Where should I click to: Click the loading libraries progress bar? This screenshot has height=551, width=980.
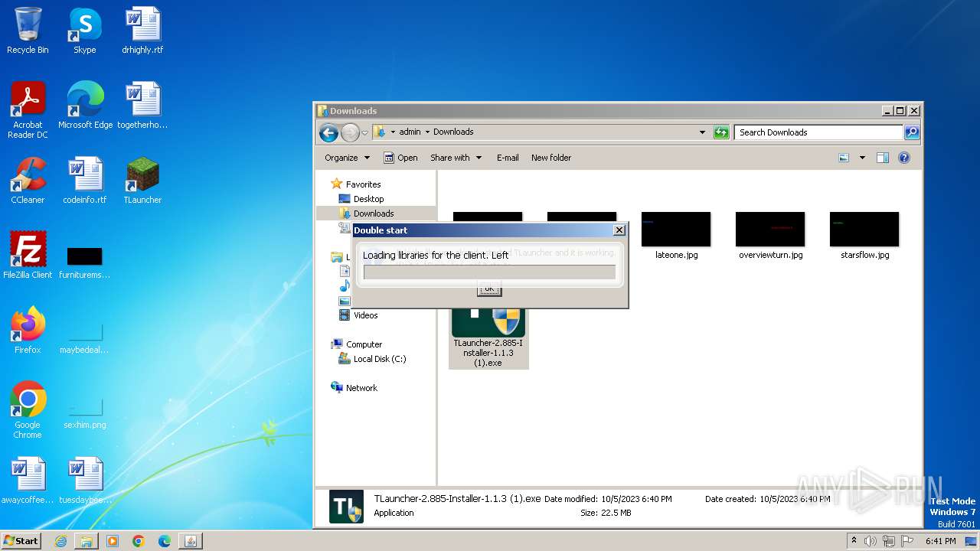click(x=489, y=272)
